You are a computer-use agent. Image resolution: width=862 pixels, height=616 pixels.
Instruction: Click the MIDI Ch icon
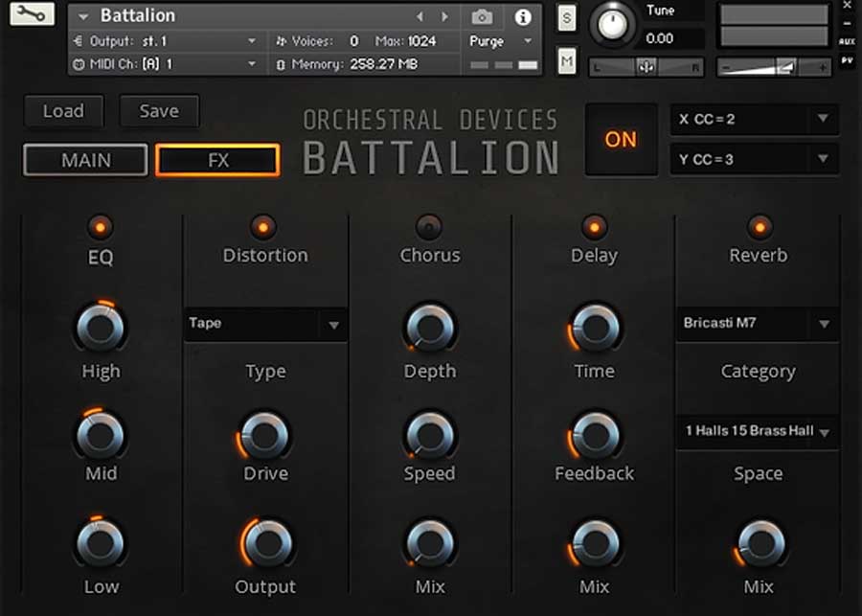[79, 64]
